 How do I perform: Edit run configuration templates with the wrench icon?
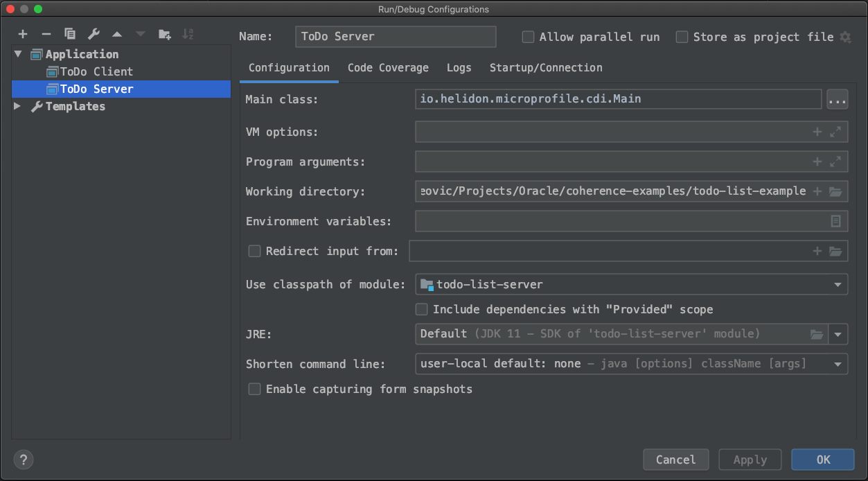click(x=93, y=33)
